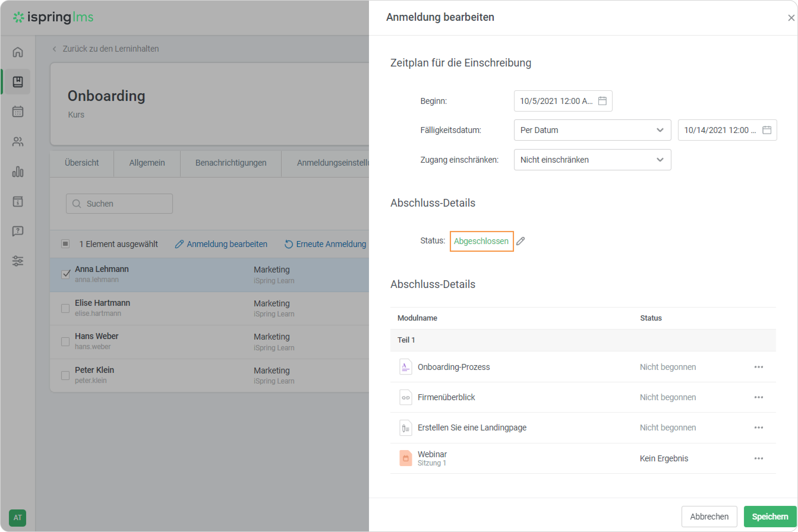Uncheck Anna Lehmann's checkbox

pyautogui.click(x=66, y=274)
